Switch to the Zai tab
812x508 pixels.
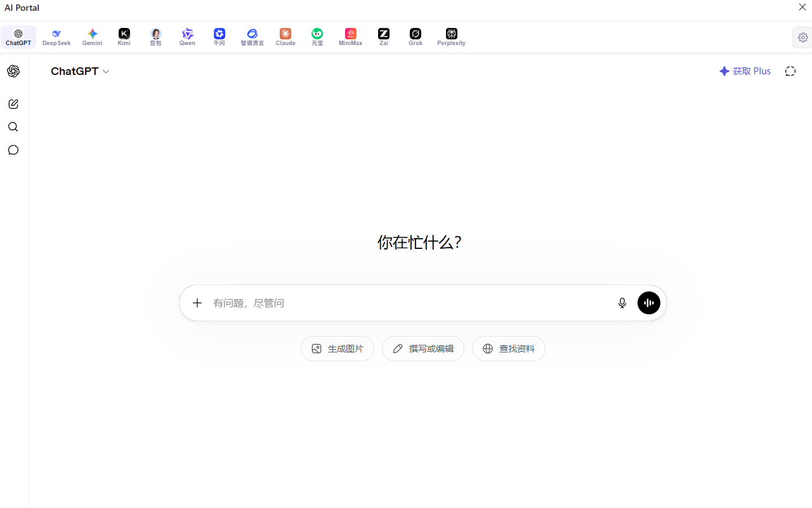pos(384,37)
